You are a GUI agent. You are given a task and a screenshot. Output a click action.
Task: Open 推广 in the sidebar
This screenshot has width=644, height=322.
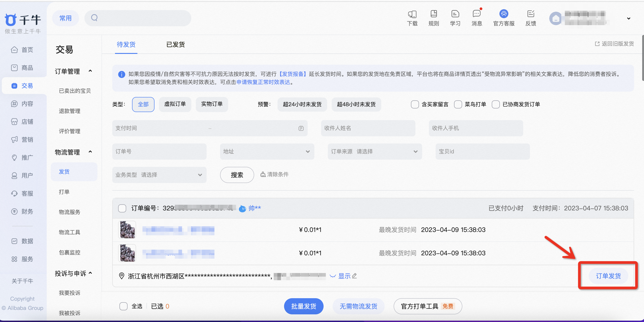click(22, 157)
